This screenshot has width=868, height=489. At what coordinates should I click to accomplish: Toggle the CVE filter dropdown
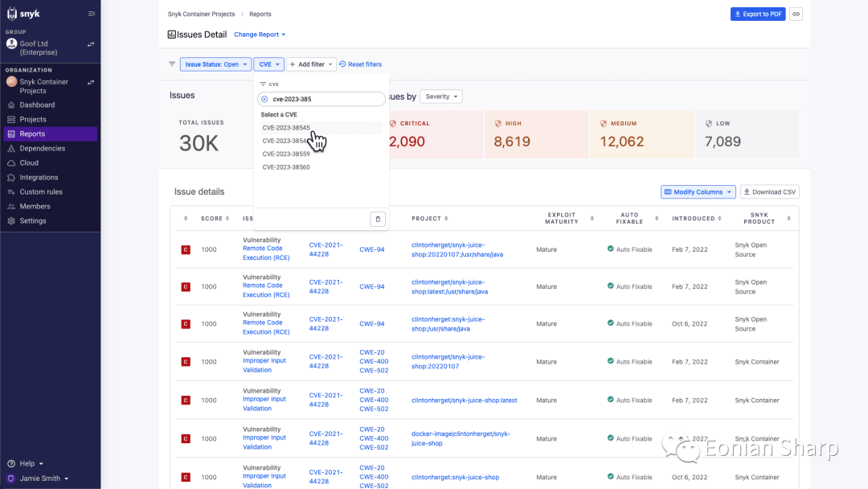[269, 64]
